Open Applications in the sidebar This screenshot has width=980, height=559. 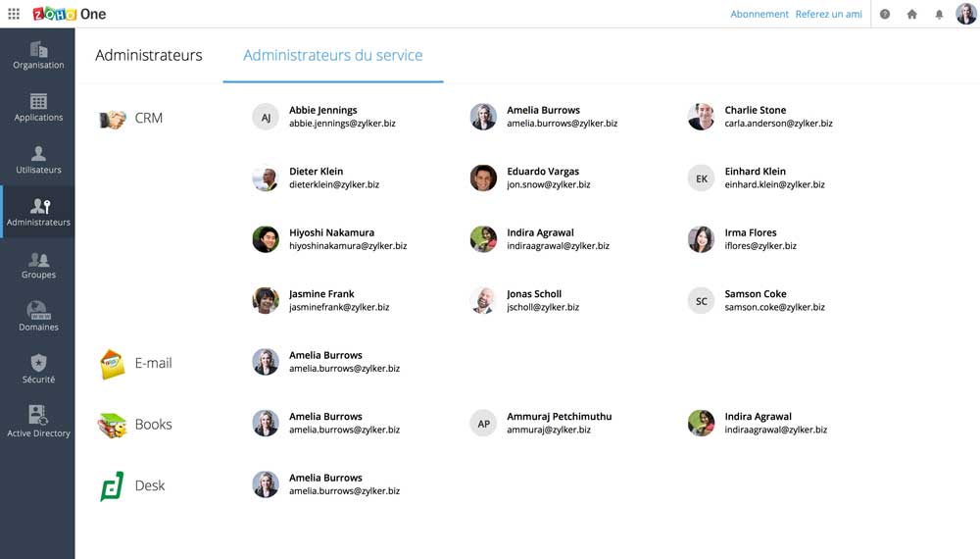pyautogui.click(x=38, y=108)
